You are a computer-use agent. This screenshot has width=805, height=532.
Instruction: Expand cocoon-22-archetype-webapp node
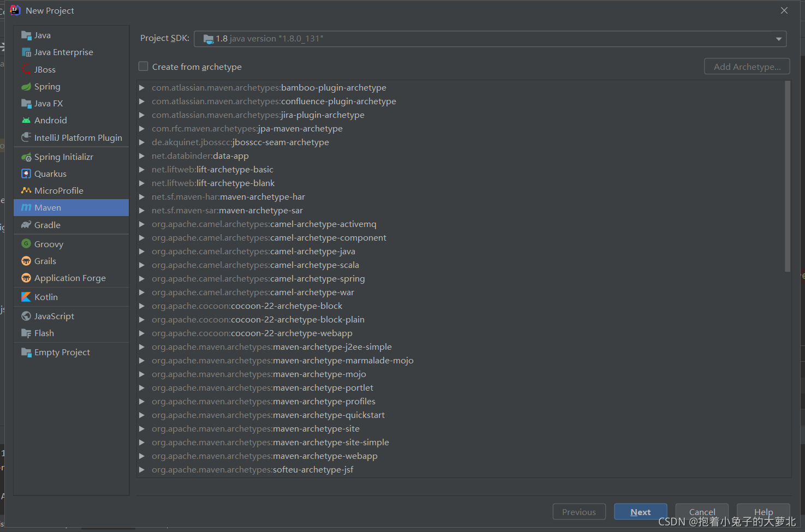pos(142,333)
